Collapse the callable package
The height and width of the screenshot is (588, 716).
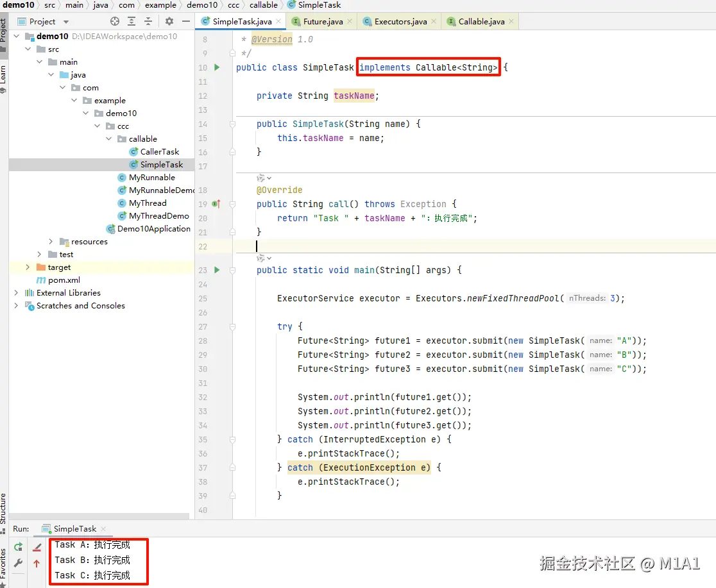pyautogui.click(x=108, y=139)
